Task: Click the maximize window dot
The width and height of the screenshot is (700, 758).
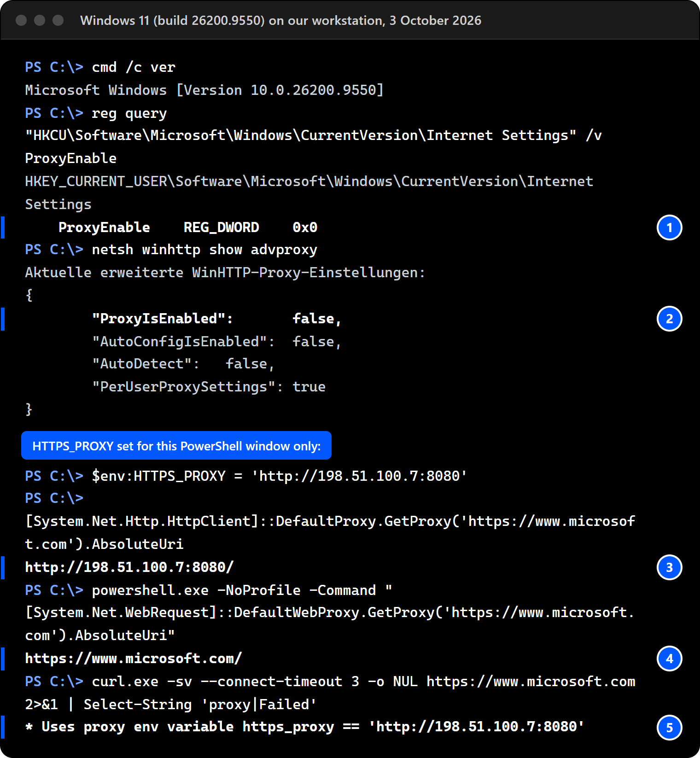Action: [x=58, y=20]
